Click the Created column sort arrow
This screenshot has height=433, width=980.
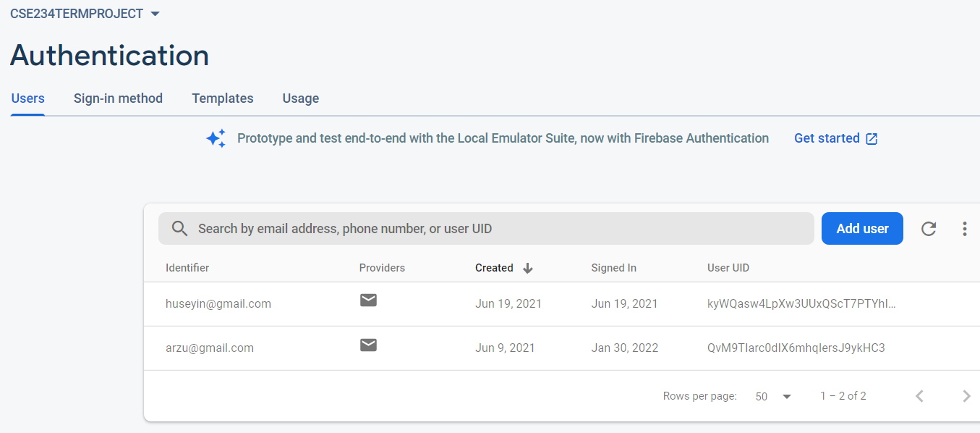(x=528, y=268)
